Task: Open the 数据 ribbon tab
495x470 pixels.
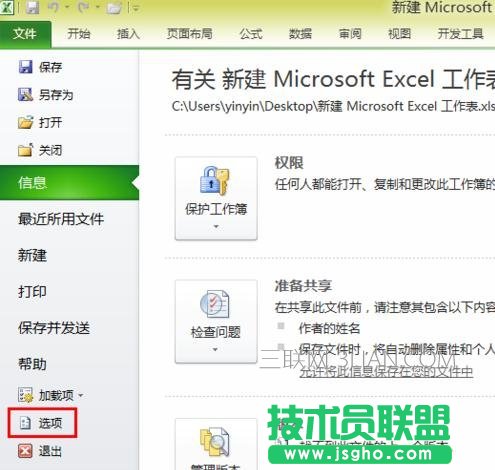Action: point(300,34)
